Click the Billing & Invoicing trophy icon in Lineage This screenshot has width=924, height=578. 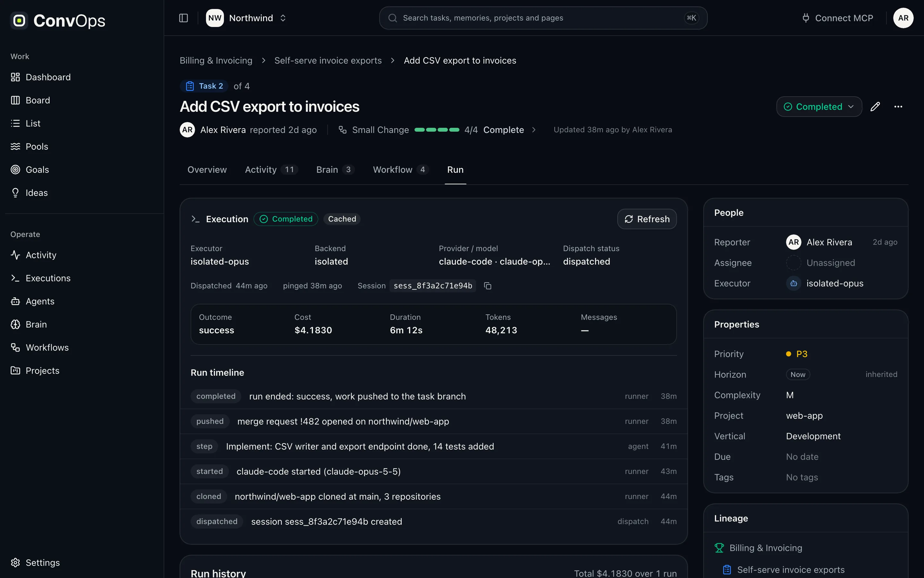point(719,548)
